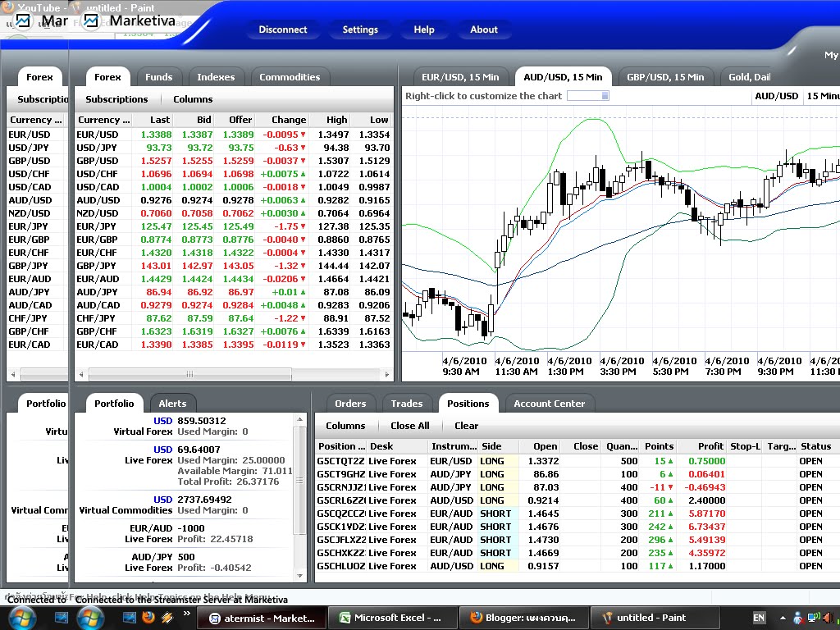
Task: Open the Gold, Daily chart tab
Action: [750, 77]
